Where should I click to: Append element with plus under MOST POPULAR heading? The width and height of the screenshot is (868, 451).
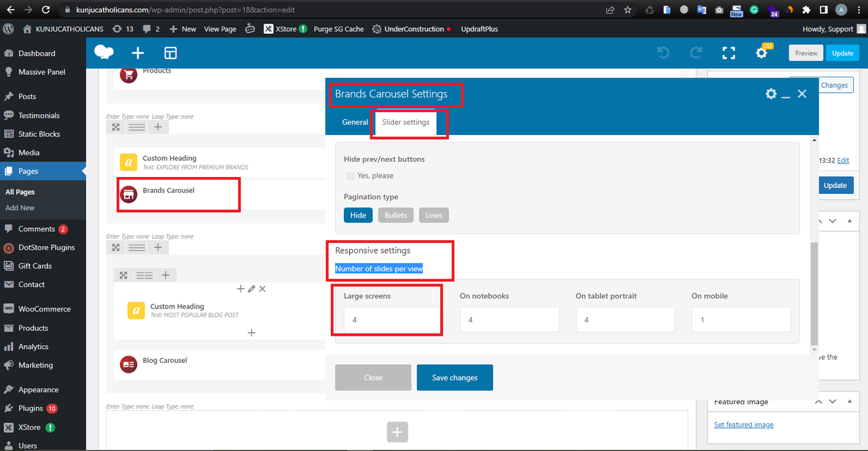(x=251, y=332)
